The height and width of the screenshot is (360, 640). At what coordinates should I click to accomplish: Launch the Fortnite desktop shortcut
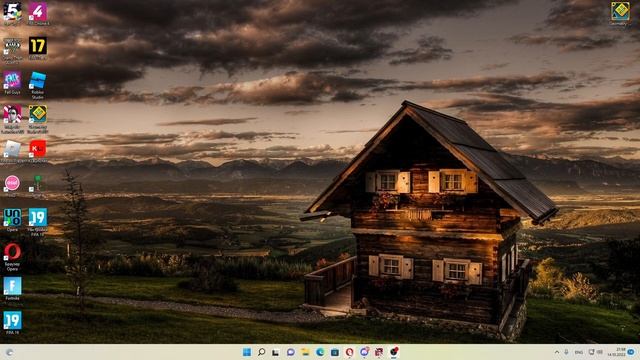[12, 286]
